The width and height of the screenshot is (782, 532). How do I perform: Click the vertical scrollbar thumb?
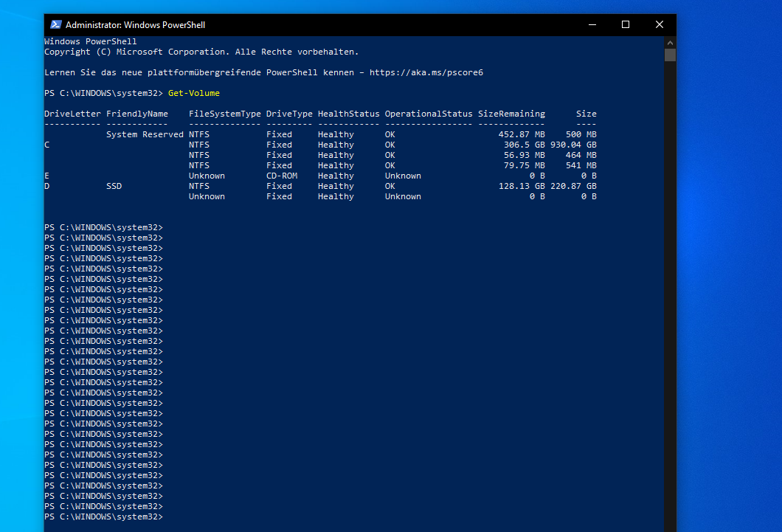pyautogui.click(x=670, y=55)
